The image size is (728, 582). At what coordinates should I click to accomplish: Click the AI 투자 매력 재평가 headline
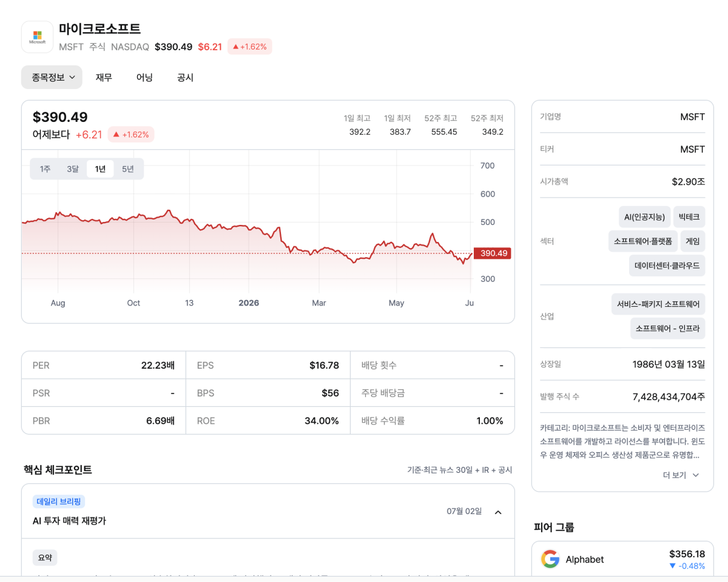pyautogui.click(x=69, y=521)
